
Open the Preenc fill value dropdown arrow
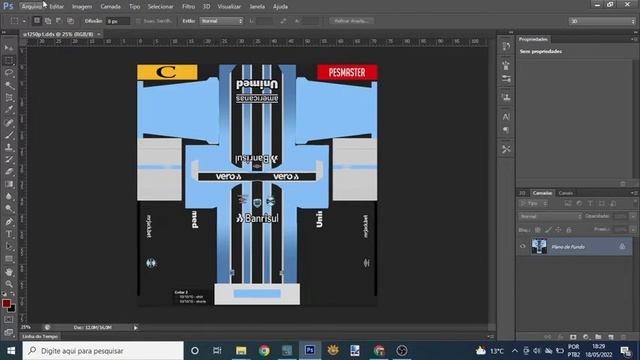633,229
